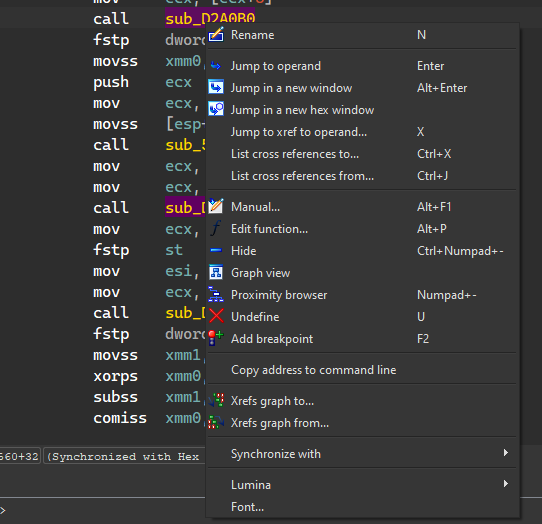Viewport: 542px width, 524px height.
Task: Open Xrefs graph from... entry
Action: [362, 423]
